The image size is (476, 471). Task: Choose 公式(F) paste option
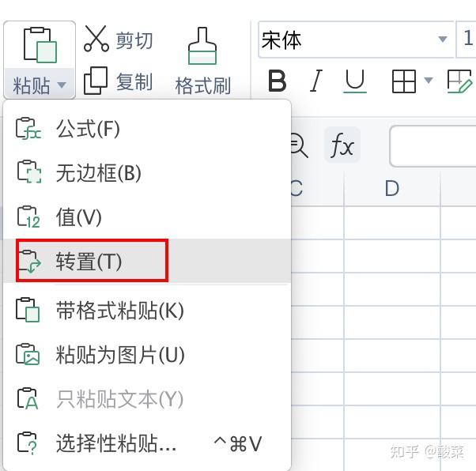click(x=88, y=129)
